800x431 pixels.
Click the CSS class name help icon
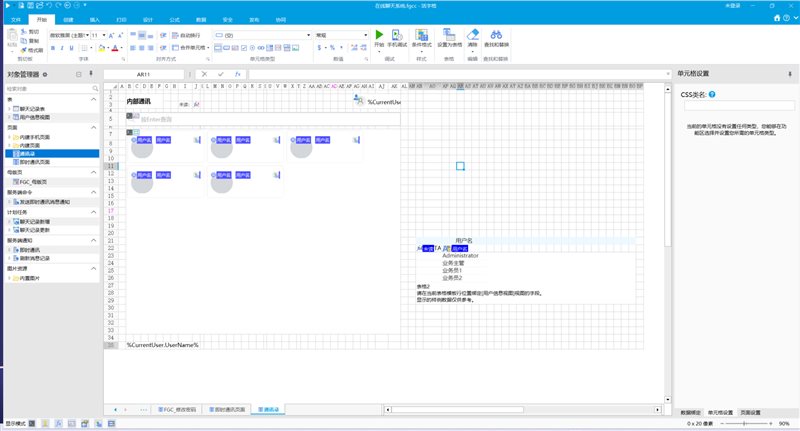pos(712,94)
